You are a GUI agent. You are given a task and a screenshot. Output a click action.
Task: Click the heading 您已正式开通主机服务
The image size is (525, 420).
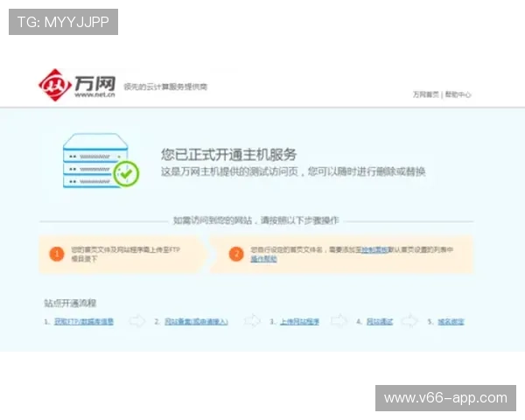click(x=228, y=155)
